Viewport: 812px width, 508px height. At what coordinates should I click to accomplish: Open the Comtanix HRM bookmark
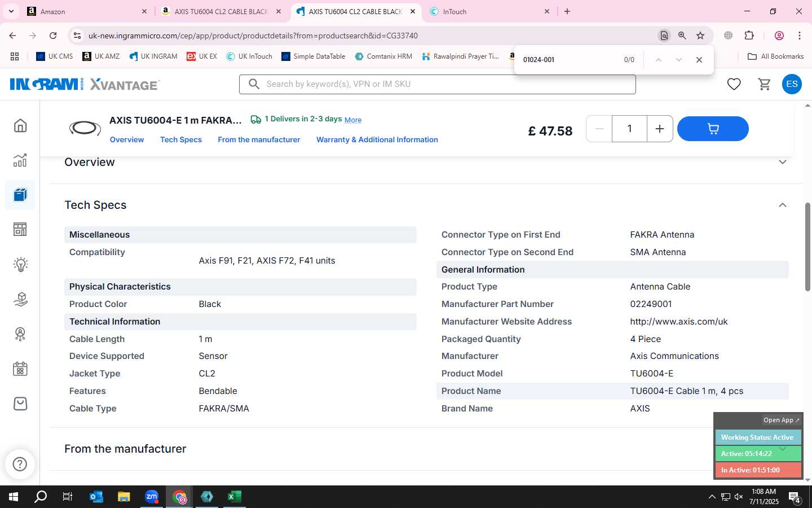tap(383, 56)
